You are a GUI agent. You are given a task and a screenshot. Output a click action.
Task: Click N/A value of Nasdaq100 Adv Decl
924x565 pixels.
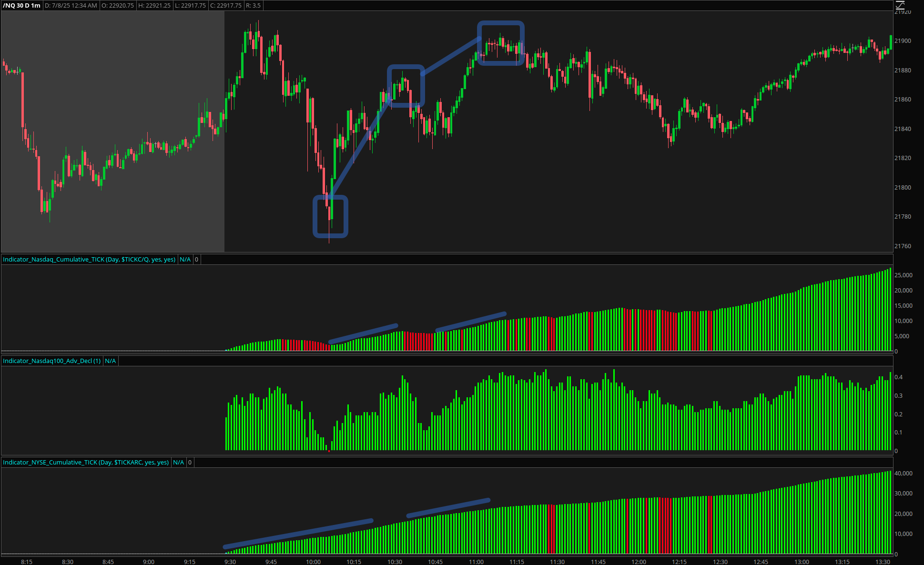coord(111,361)
